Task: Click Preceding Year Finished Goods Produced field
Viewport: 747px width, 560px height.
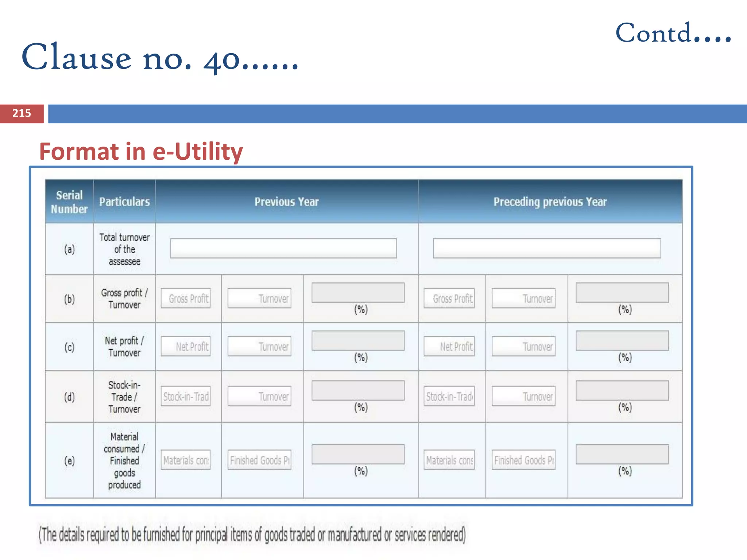Action: [523, 460]
